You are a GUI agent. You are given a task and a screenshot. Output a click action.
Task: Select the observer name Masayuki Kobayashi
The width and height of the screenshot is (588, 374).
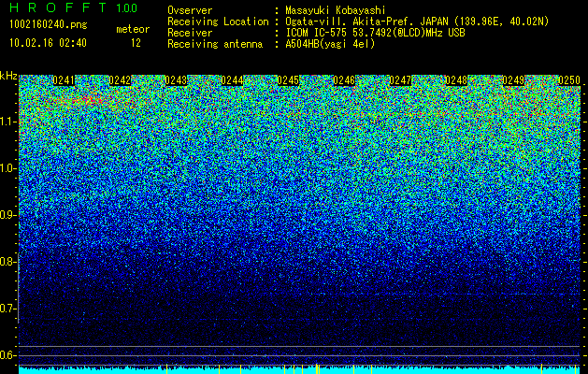click(x=336, y=10)
